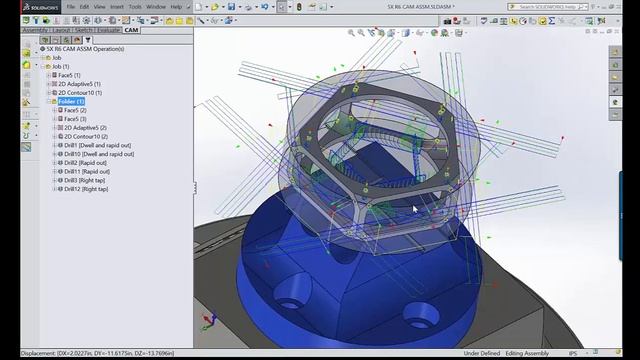Select 2D Contour10 (1) operation

(80, 93)
